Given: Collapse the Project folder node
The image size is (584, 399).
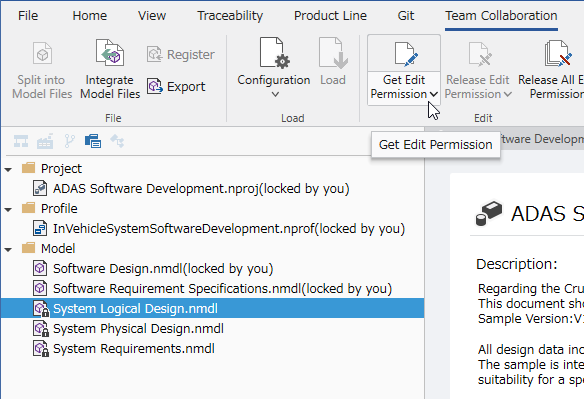Looking at the screenshot, I should pos(8,170).
